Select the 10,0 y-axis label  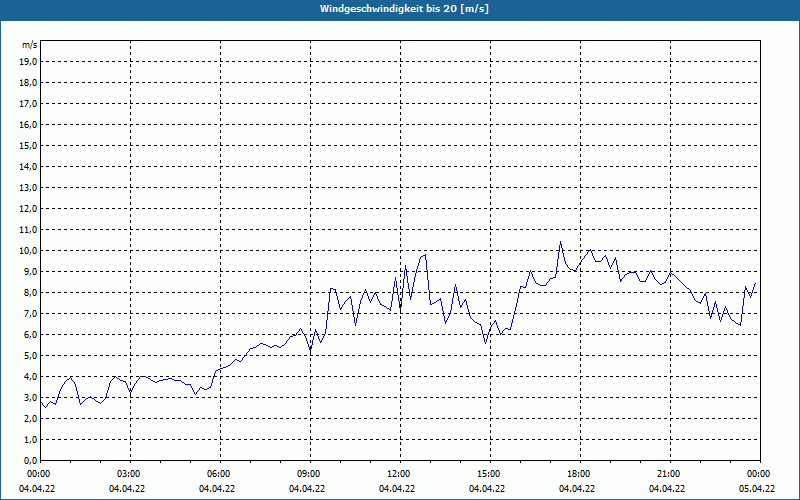click(28, 251)
